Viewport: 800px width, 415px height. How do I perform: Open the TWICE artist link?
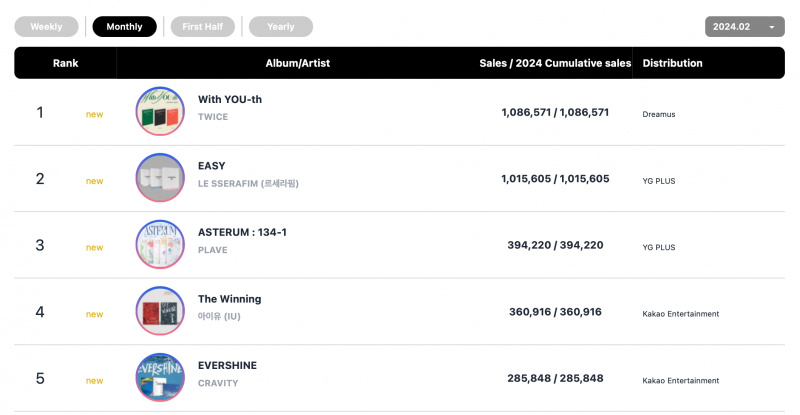pyautogui.click(x=213, y=117)
